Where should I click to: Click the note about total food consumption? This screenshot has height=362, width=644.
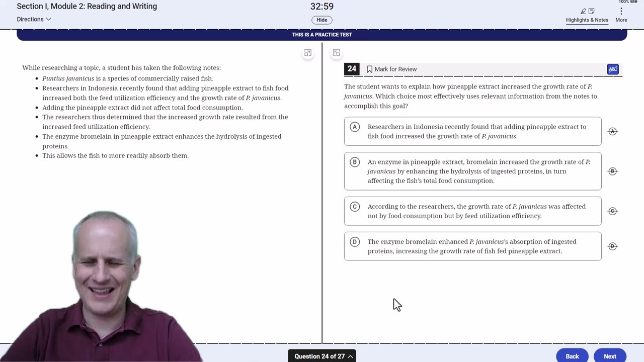point(142,108)
